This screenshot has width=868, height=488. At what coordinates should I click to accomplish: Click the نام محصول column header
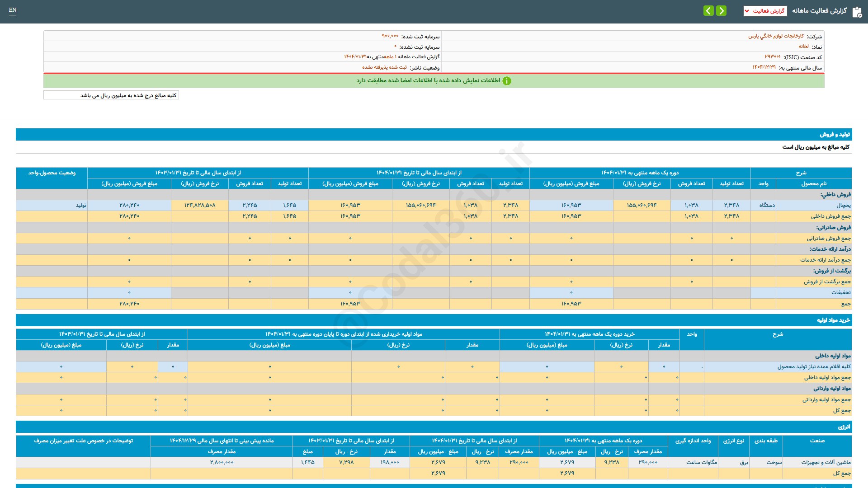point(814,183)
